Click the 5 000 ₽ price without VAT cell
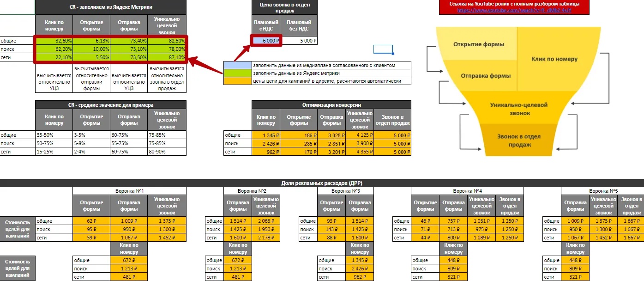This screenshot has width=644, height=281. coord(300,41)
